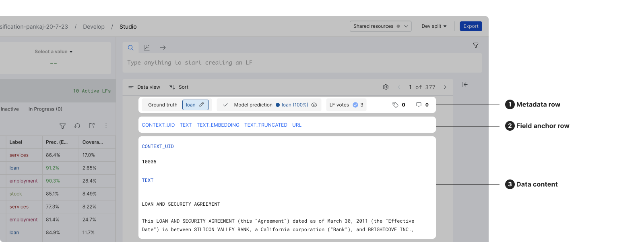The width and height of the screenshot is (644, 242).
Task: Switch to Inactive tab
Action: coord(10,109)
